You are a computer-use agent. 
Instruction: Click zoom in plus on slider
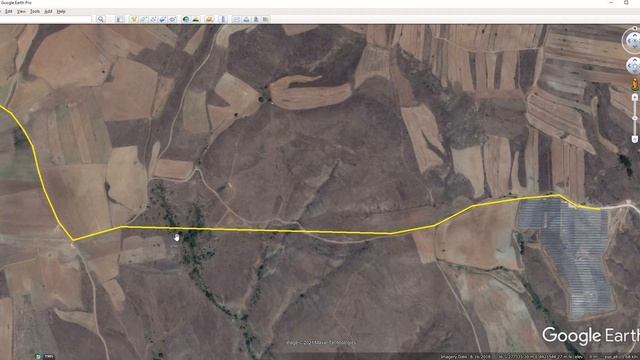tap(635, 97)
